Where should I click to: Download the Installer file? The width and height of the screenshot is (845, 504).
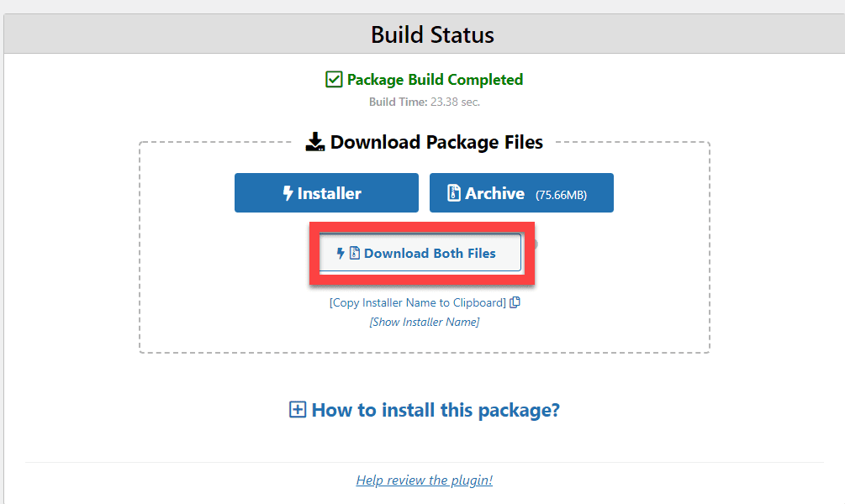tap(326, 192)
